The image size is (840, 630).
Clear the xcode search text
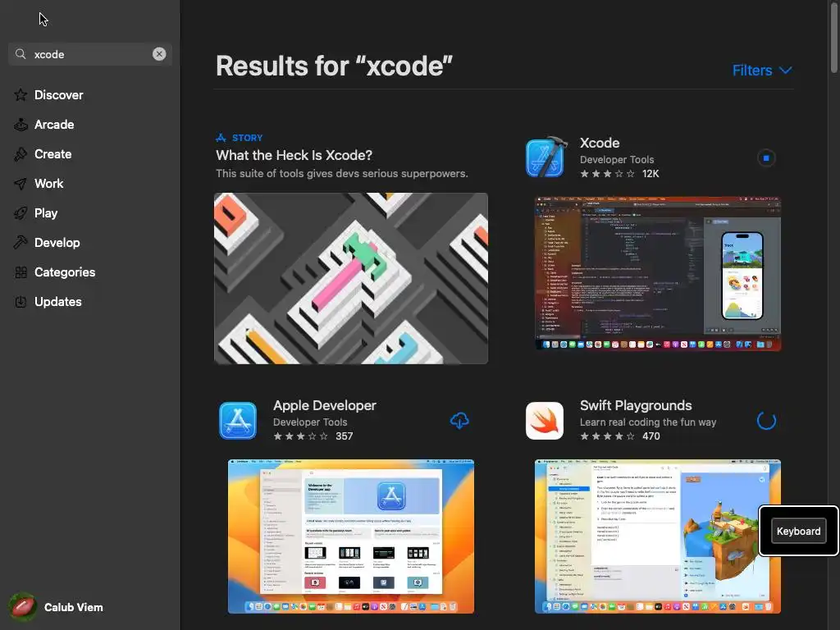pyautogui.click(x=159, y=54)
